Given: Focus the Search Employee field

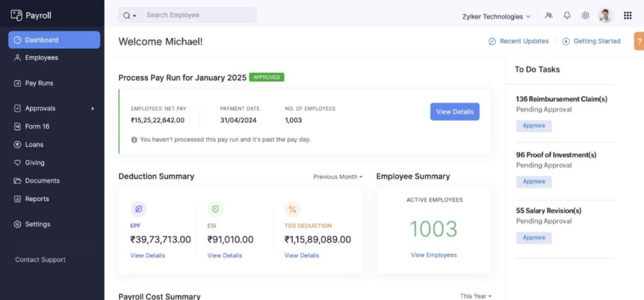Looking at the screenshot, I should pyautogui.click(x=199, y=15).
